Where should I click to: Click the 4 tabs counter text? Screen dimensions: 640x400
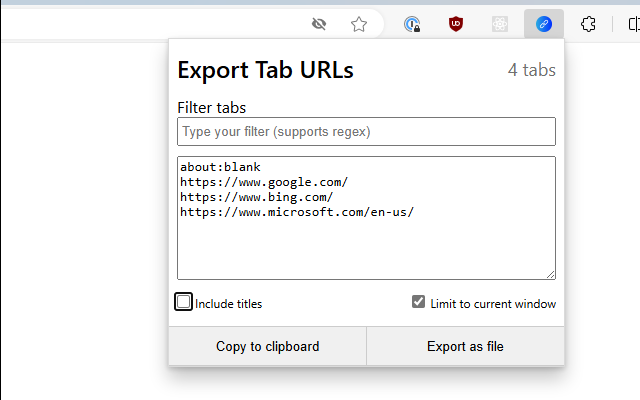(x=531, y=70)
